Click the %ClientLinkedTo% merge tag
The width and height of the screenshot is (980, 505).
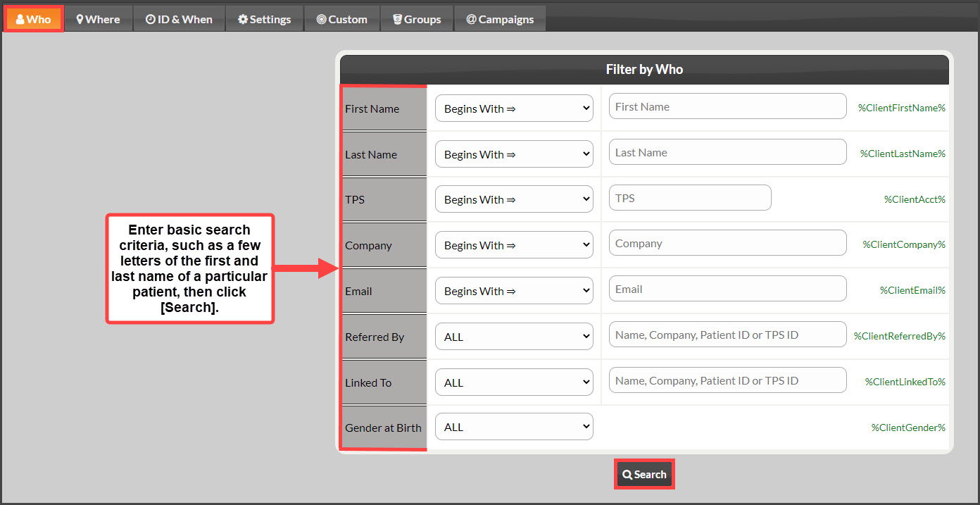[x=905, y=382]
